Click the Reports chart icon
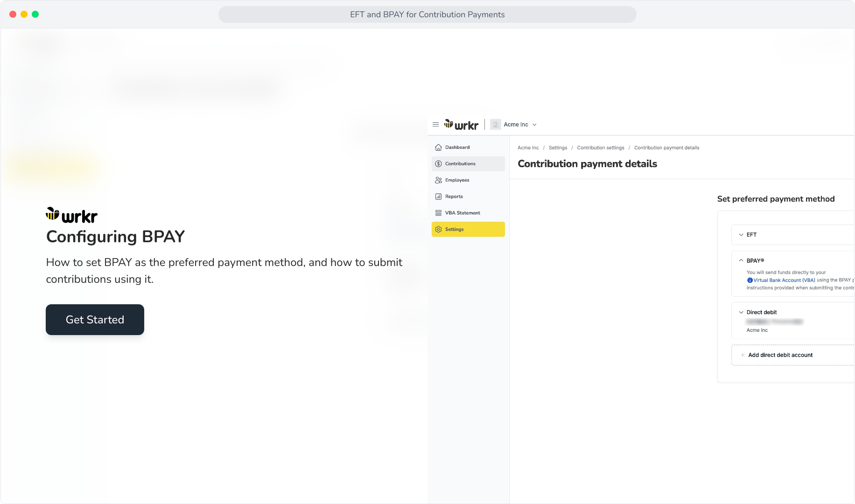The width and height of the screenshot is (855, 504). tap(438, 196)
